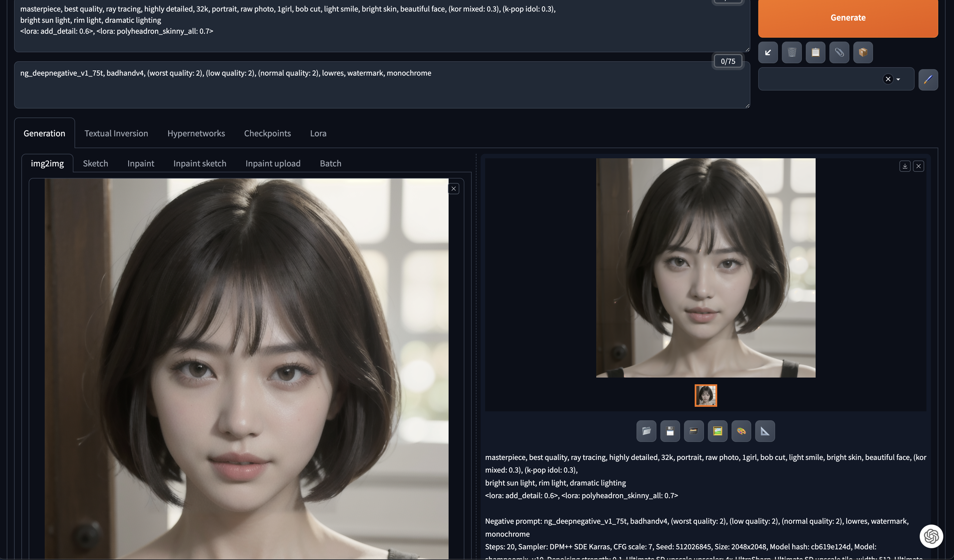The image size is (954, 560).
Task: Send the result to img2img with the picture icon
Action: click(717, 431)
